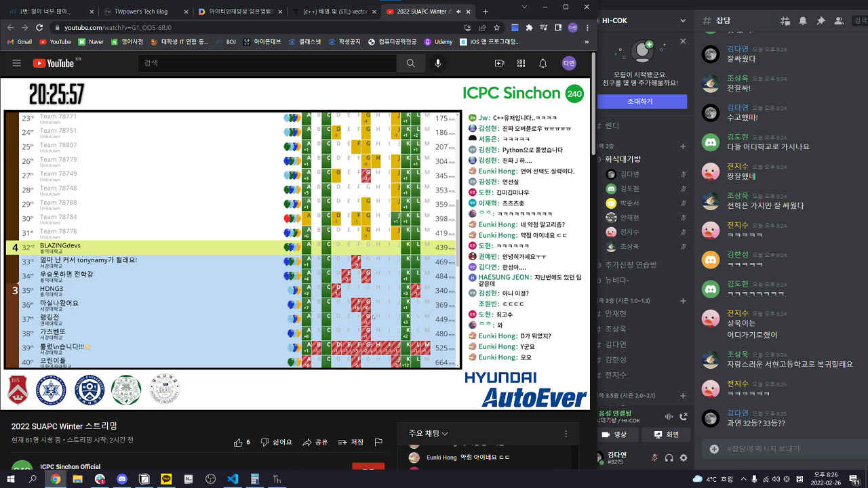The image size is (868, 488).
Task: Open the Naver bookmark
Action: pos(91,41)
